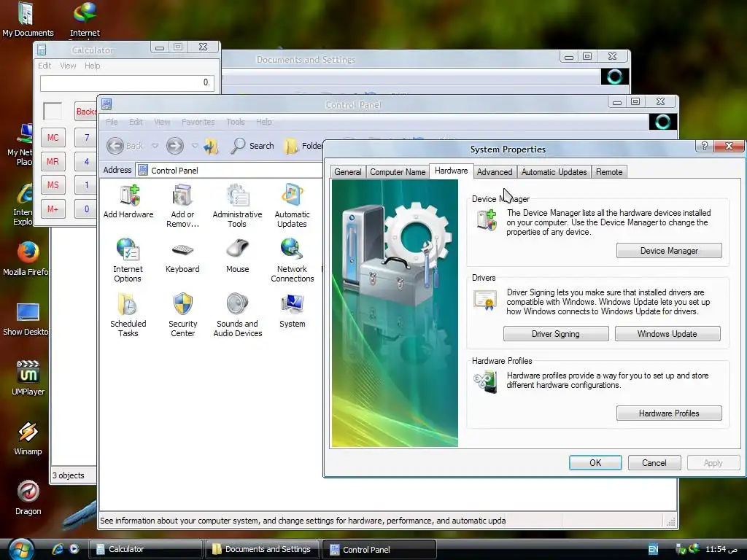Viewport: 747px width, 560px height.
Task: Switch to the General tab
Action: pyautogui.click(x=348, y=172)
